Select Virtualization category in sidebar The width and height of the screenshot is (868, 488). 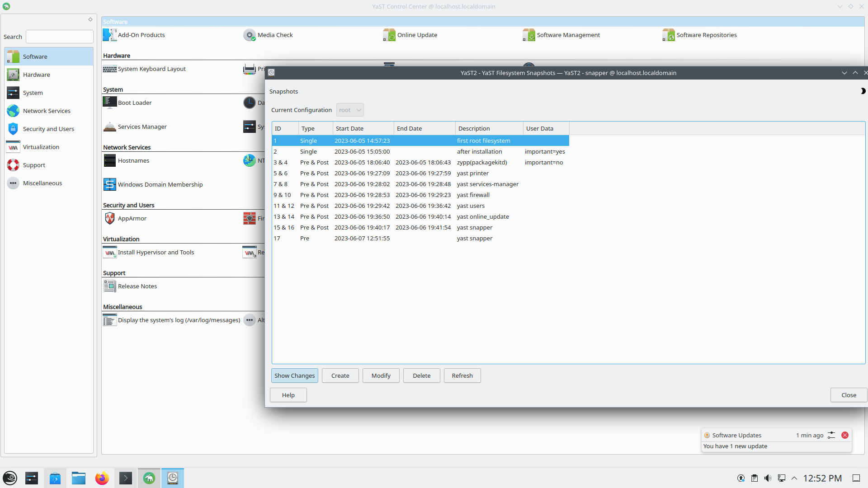[49, 147]
